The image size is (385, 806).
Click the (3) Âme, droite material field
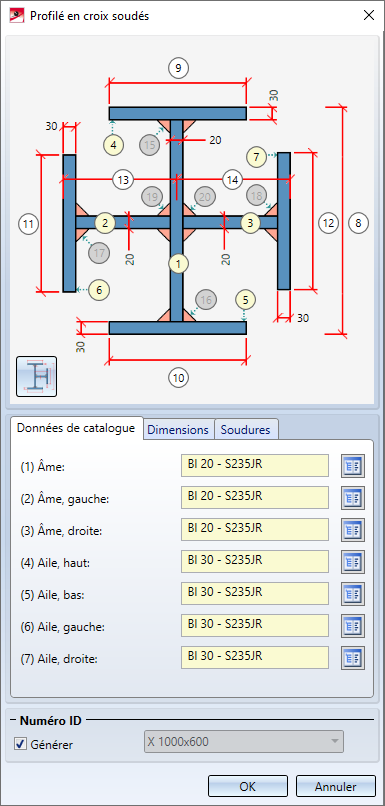(x=255, y=529)
